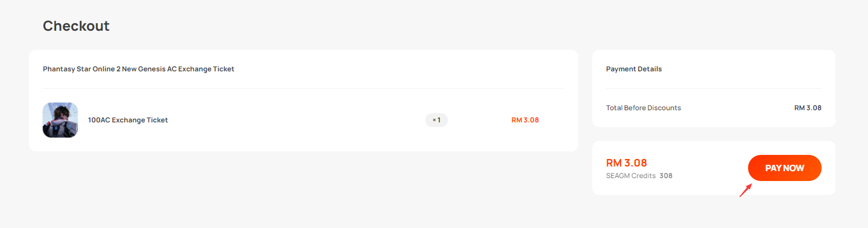This screenshot has width=868, height=228.
Task: Click the multiplication sign in the quantity badge
Action: (434, 120)
